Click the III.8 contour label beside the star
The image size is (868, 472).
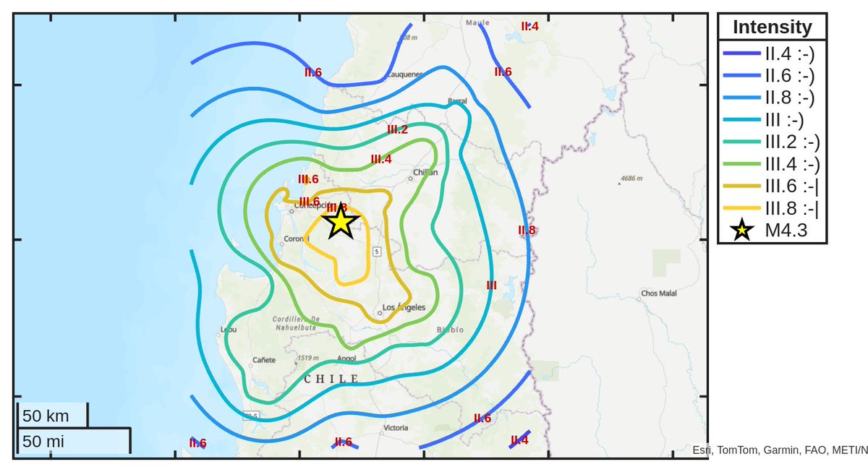coord(337,207)
